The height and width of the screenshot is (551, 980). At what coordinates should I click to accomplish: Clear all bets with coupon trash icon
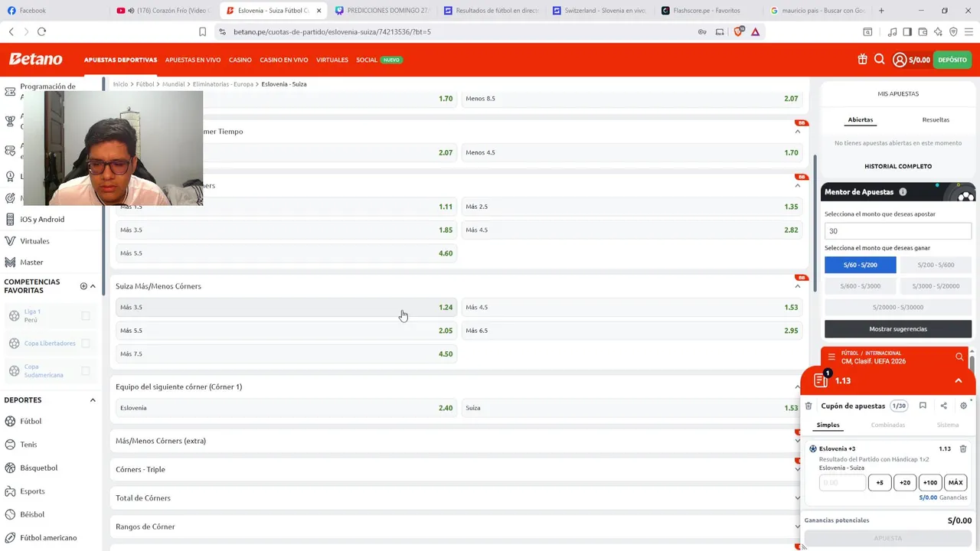coord(808,406)
